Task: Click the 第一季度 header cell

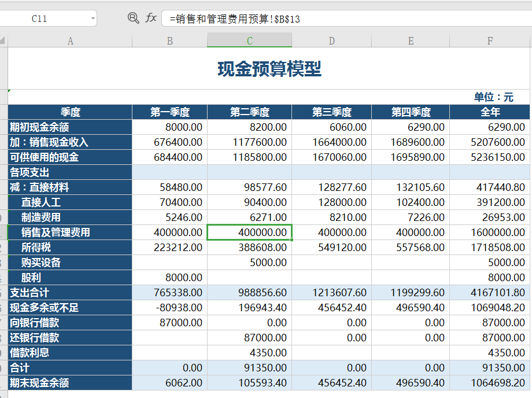Action: click(x=169, y=112)
